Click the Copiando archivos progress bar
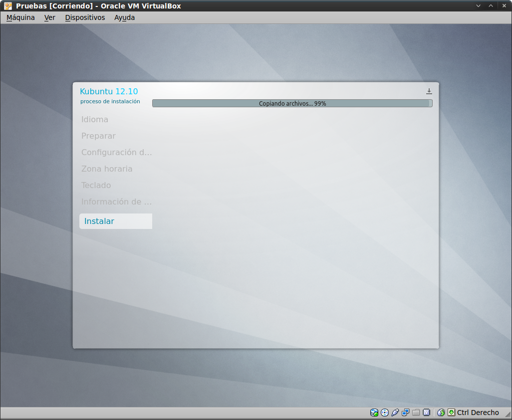 click(292, 103)
